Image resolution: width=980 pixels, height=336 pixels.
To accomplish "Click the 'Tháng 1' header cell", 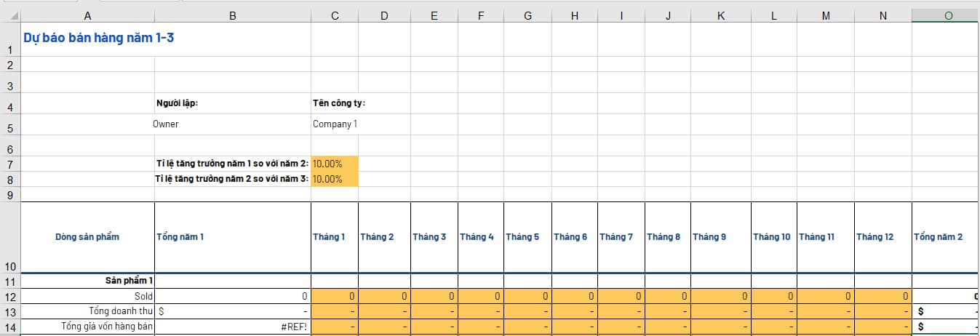I will [335, 237].
